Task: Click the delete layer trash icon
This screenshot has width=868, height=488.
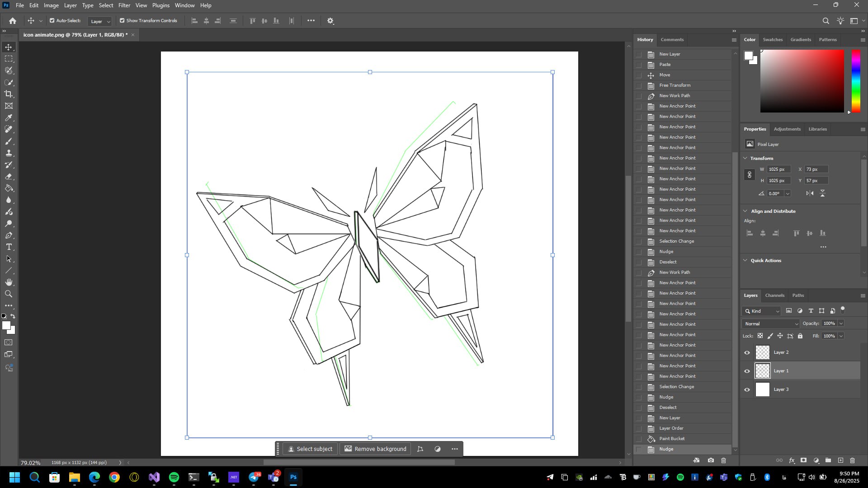Action: click(852, 460)
